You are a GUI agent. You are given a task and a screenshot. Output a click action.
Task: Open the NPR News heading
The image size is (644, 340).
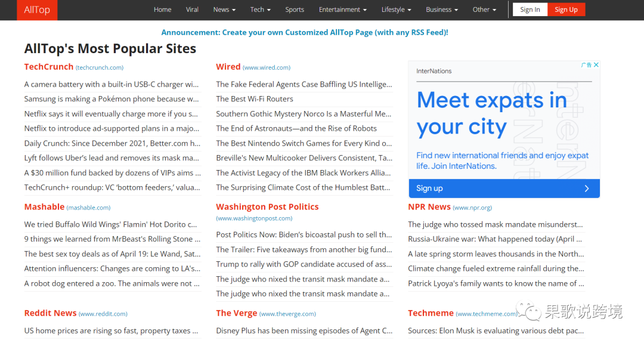point(429,206)
